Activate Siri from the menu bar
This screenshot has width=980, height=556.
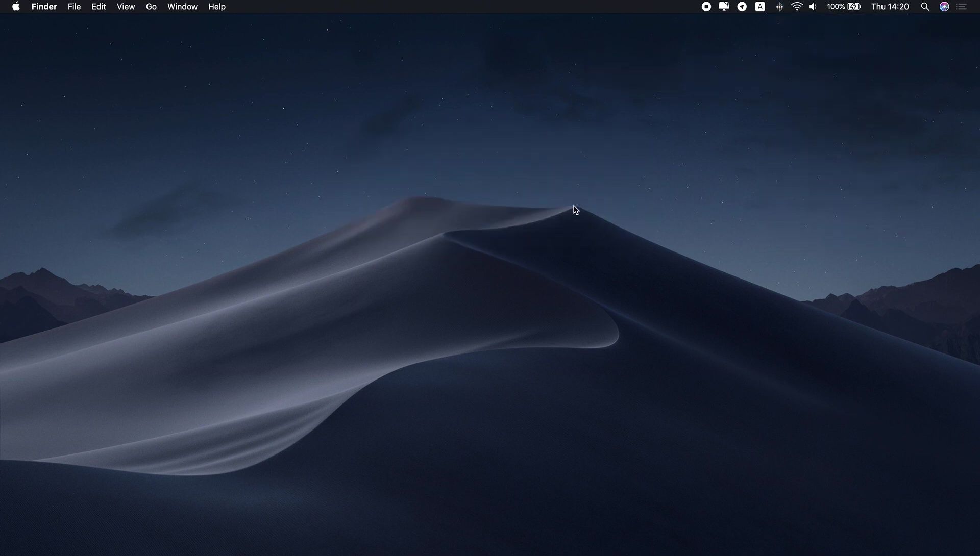[x=944, y=7]
